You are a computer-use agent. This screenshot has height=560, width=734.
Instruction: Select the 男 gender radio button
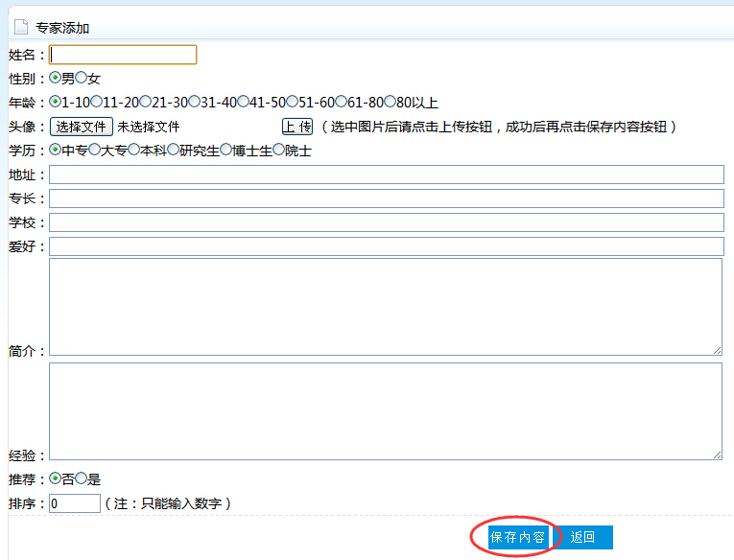pos(56,78)
